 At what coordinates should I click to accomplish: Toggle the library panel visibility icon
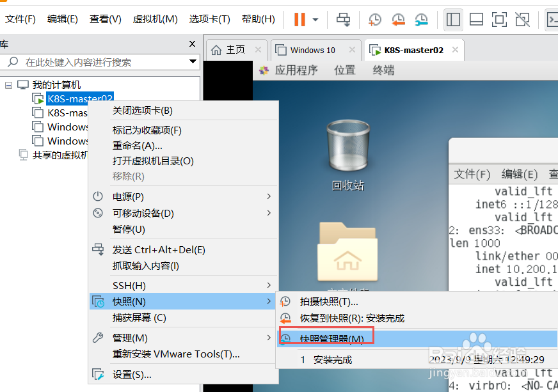(x=453, y=20)
